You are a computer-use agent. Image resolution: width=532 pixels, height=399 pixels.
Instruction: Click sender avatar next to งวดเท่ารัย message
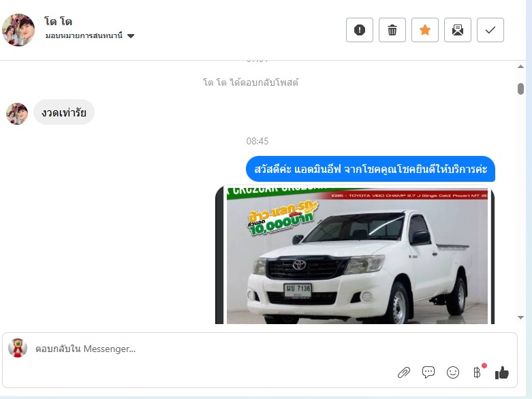(x=17, y=114)
